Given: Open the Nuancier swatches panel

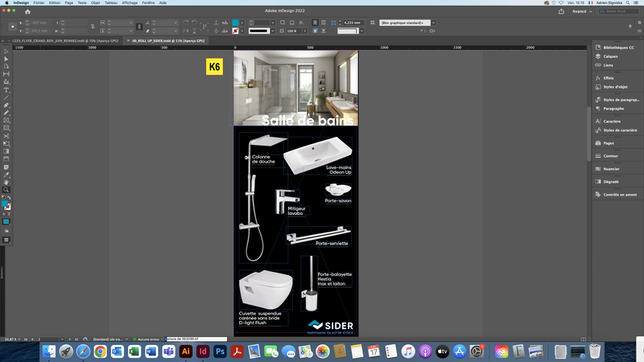Looking at the screenshot, I should [x=611, y=169].
